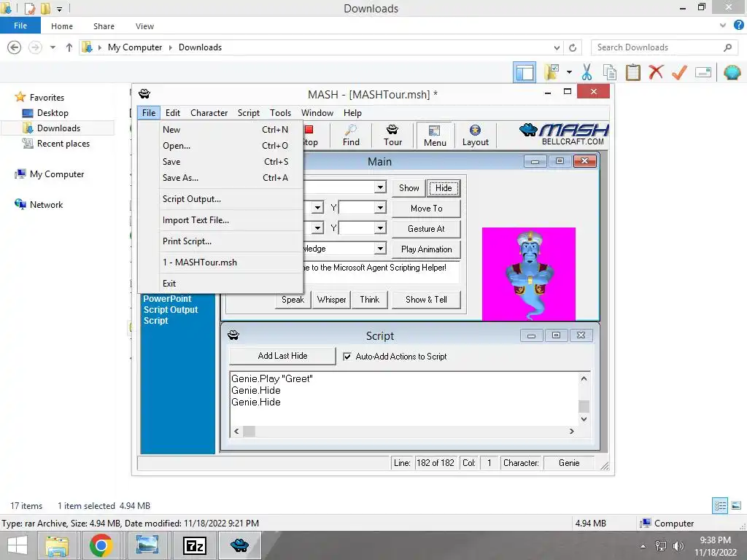Click the script horizontal scrollbar right arrow

coord(572,432)
